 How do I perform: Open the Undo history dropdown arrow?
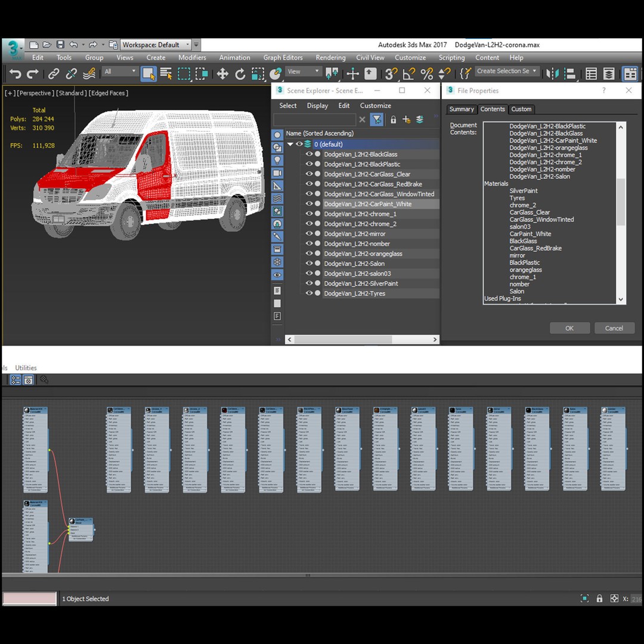tap(83, 44)
